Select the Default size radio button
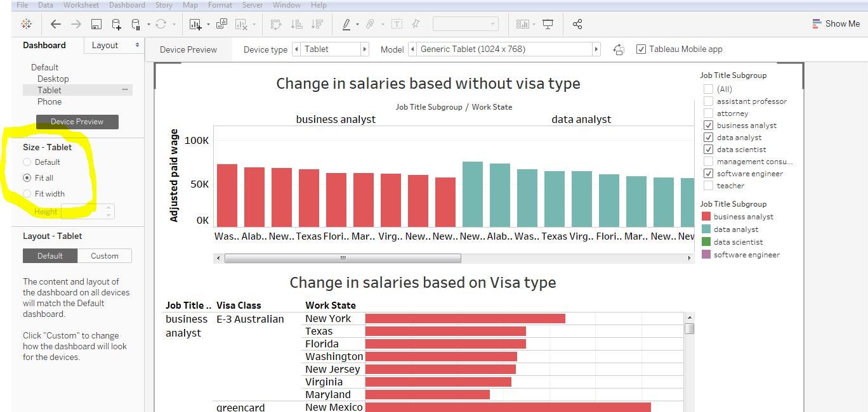868x412 pixels. click(27, 162)
